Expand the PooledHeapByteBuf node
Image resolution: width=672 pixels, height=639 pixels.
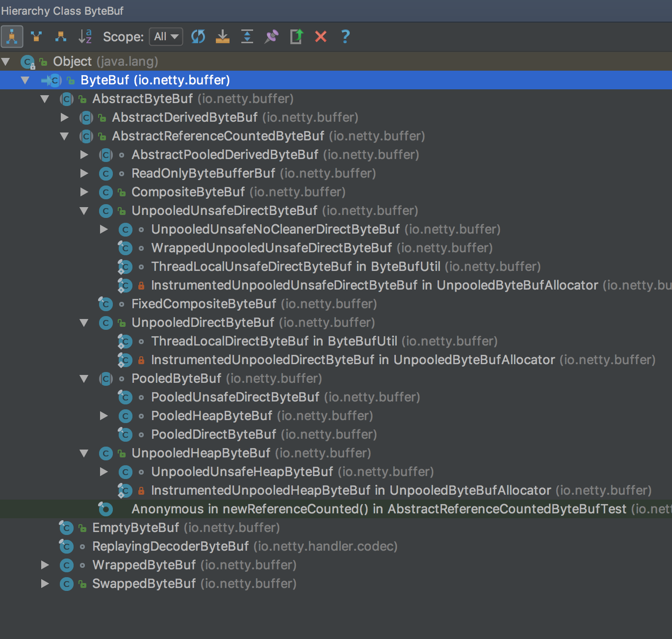[103, 416]
